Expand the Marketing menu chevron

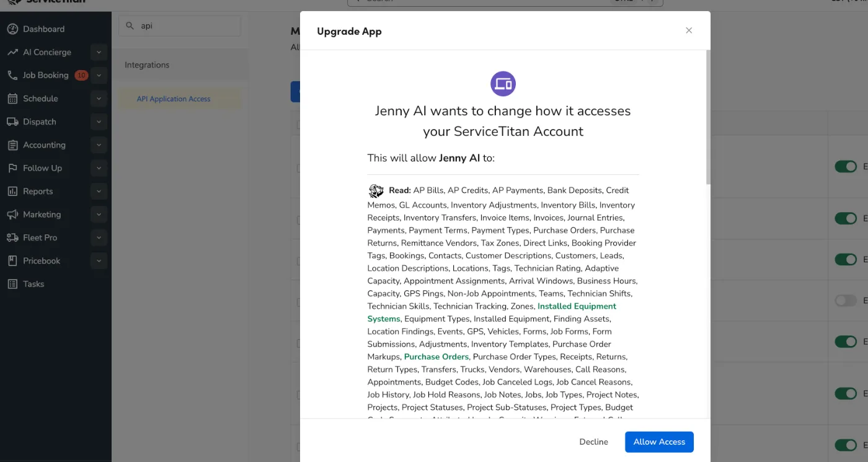(x=99, y=215)
